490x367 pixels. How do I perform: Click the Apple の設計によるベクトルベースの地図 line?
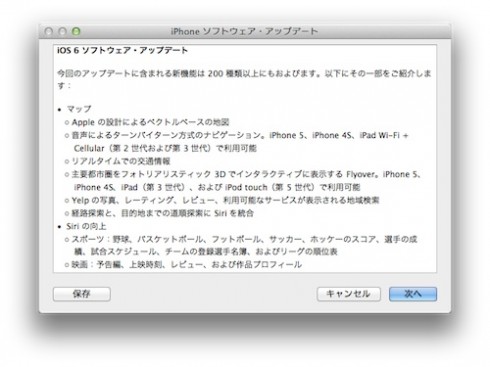(x=150, y=122)
